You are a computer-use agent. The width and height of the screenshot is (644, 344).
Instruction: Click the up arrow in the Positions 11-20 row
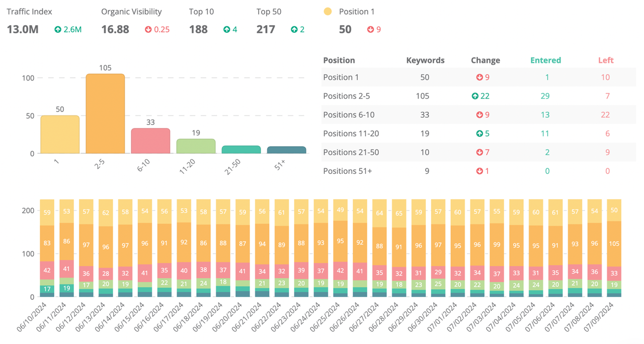tap(479, 133)
